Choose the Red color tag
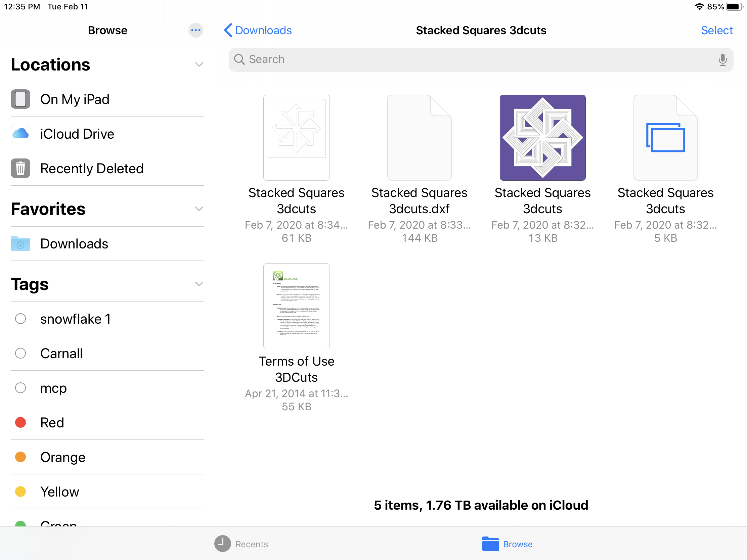The height and width of the screenshot is (560, 747). coord(52,423)
